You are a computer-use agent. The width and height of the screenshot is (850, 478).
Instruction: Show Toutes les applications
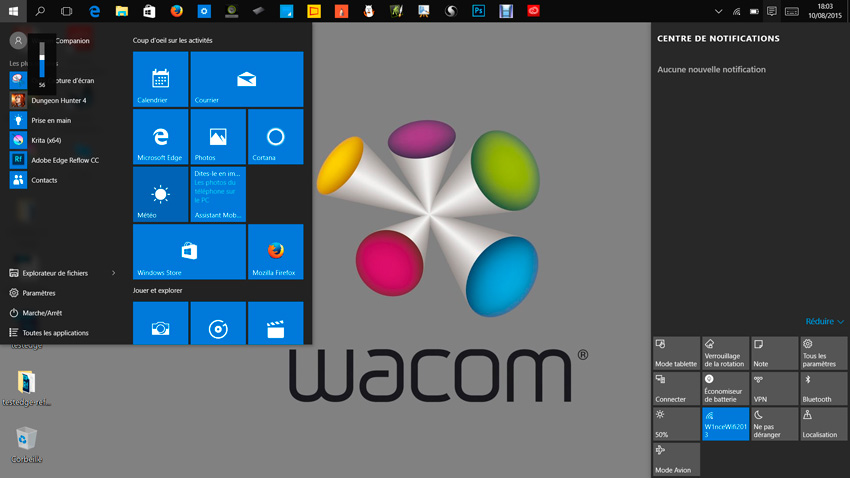[x=55, y=333]
